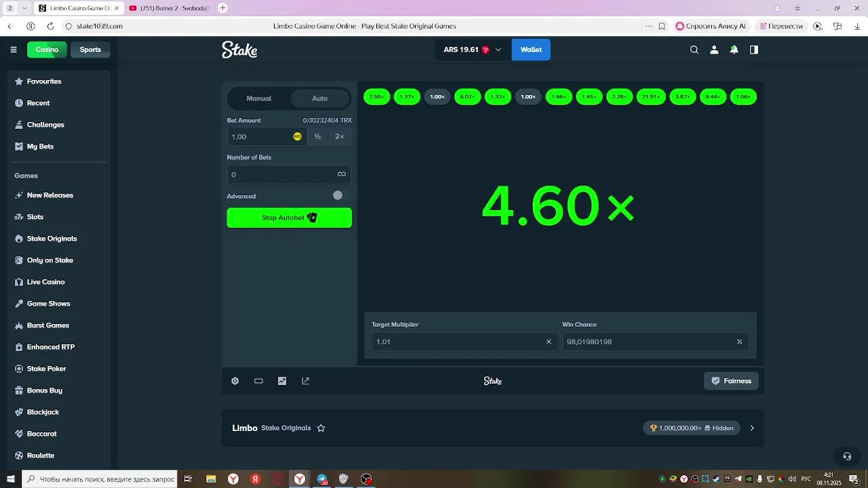
Task: Click the search magnifier icon
Action: pyautogui.click(x=694, y=49)
